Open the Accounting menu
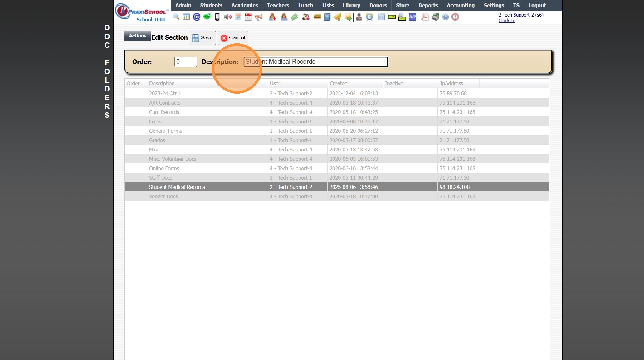This screenshot has width=644, height=360. point(461,5)
